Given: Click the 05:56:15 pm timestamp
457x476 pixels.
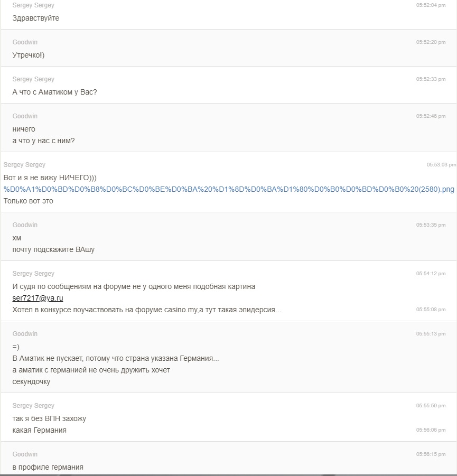Looking at the screenshot, I should click(x=431, y=454).
